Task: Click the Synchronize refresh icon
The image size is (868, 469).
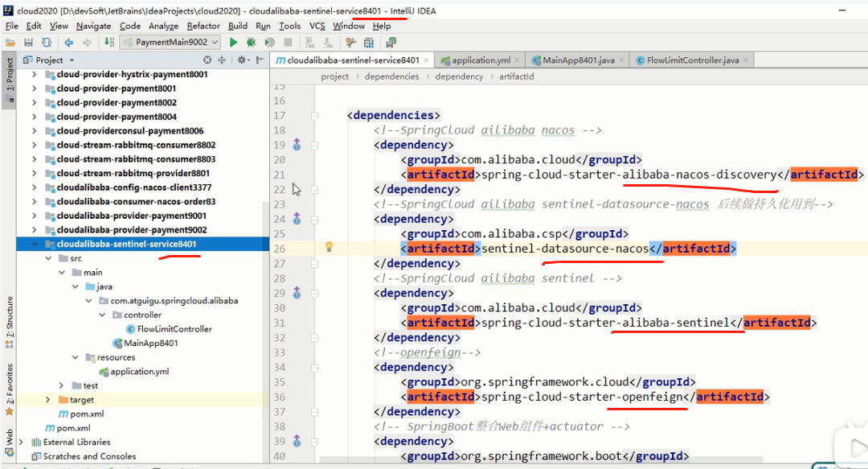Action: (x=47, y=42)
